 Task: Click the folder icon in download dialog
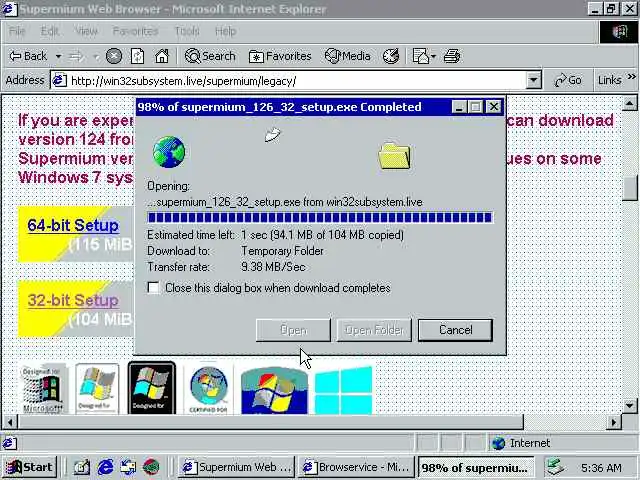[x=394, y=156]
